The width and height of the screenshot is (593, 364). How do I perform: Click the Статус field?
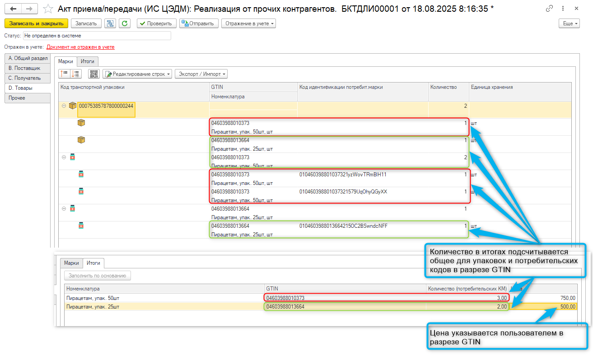(97, 36)
